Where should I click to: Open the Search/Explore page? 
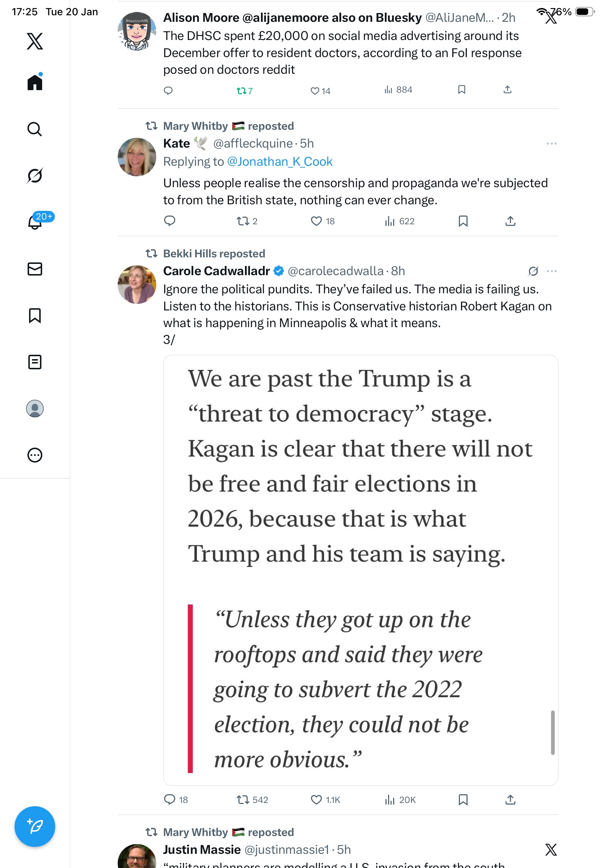click(35, 129)
